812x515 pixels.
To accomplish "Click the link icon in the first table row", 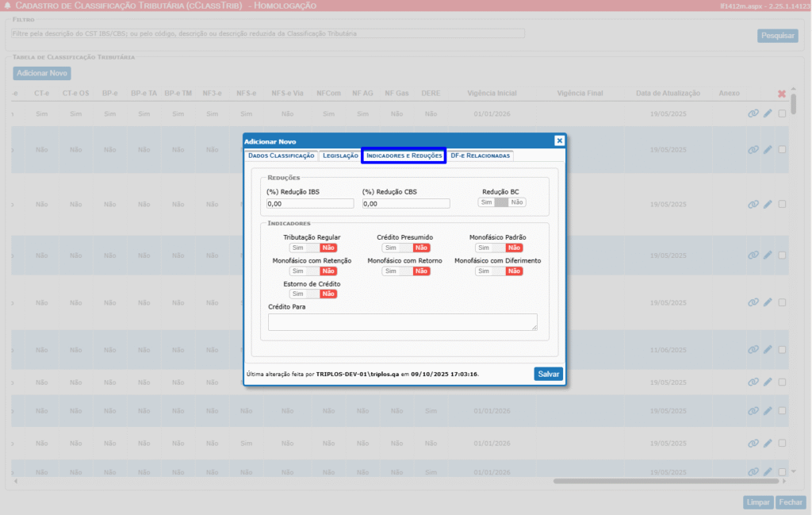I will coord(753,113).
